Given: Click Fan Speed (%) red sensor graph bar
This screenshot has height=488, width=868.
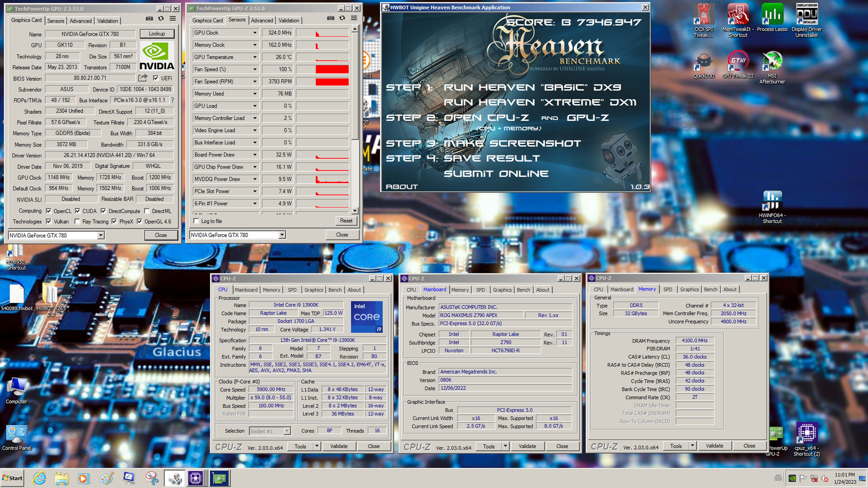Looking at the screenshot, I should [332, 69].
